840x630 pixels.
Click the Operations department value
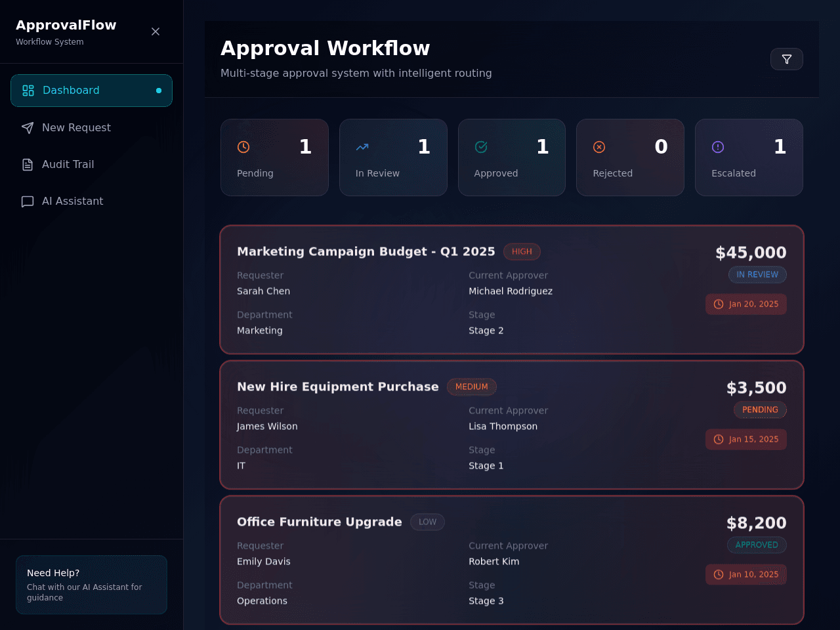coord(262,601)
